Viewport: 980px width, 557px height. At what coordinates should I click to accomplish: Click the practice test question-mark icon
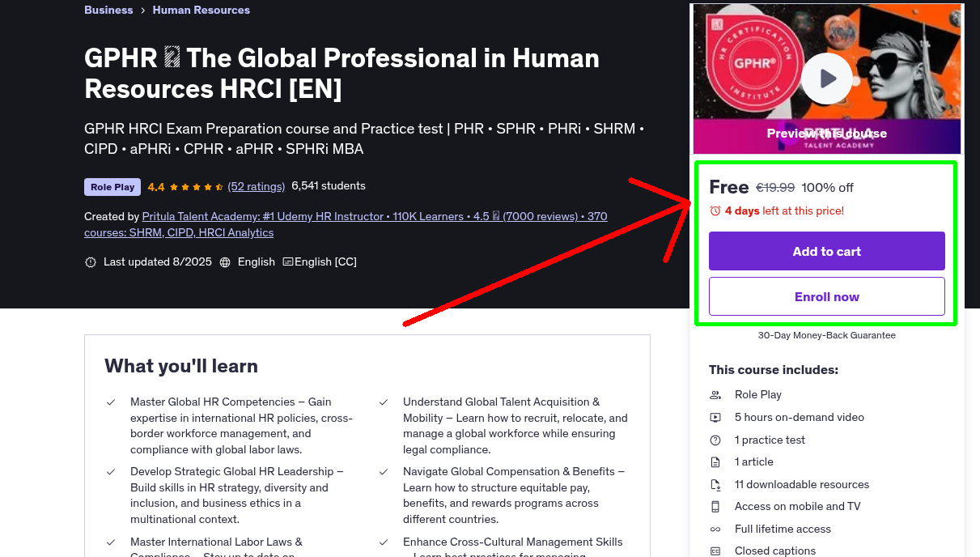tap(715, 440)
